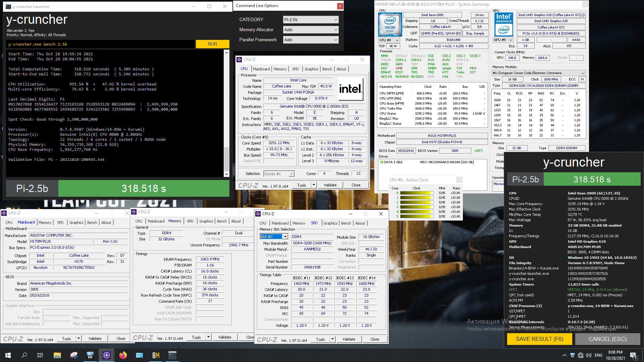
Task: Click the volume speaker tray icon
Action: 589,355
